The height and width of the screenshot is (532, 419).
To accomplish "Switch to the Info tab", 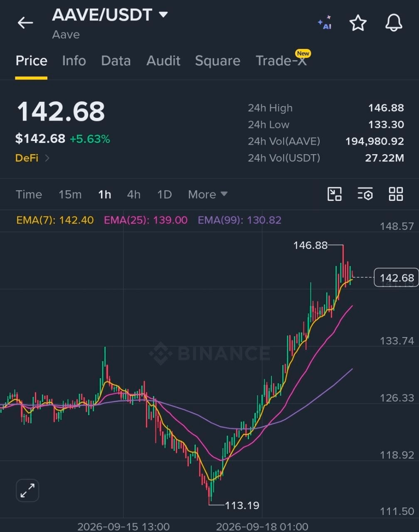I will point(74,61).
